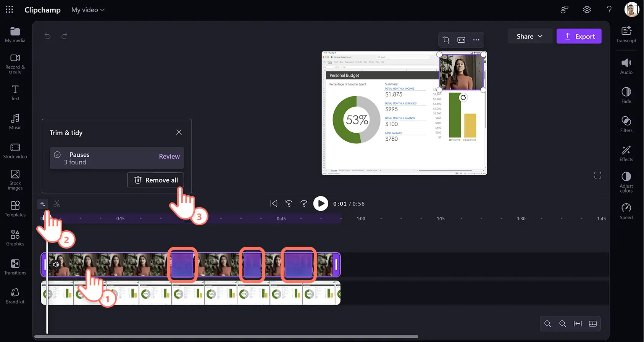Toggle the AI trim and tidy sparkle button
The height and width of the screenshot is (342, 644).
point(43,204)
